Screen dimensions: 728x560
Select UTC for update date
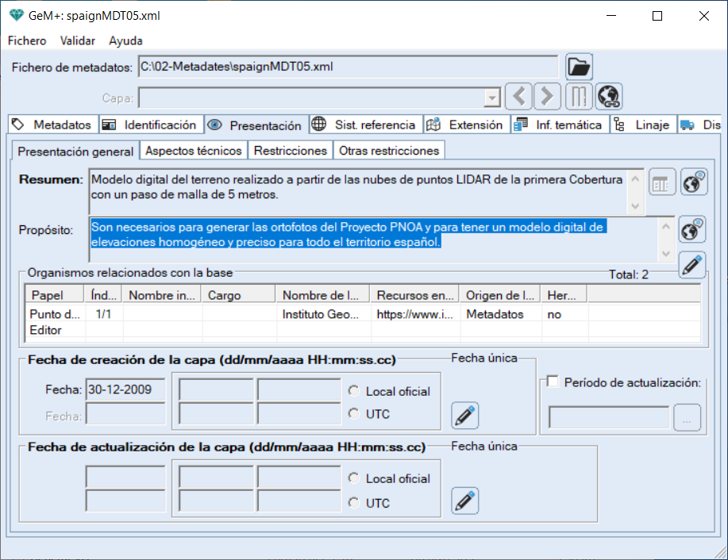(353, 503)
